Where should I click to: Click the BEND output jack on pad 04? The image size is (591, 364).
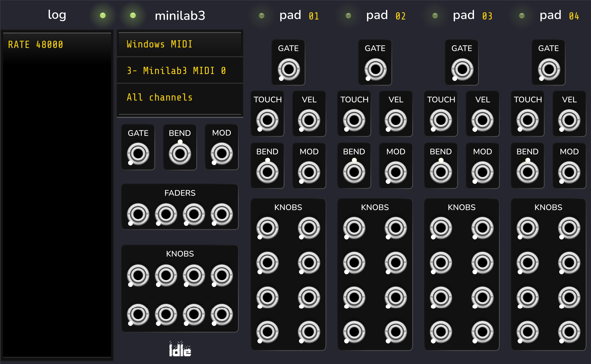527,172
